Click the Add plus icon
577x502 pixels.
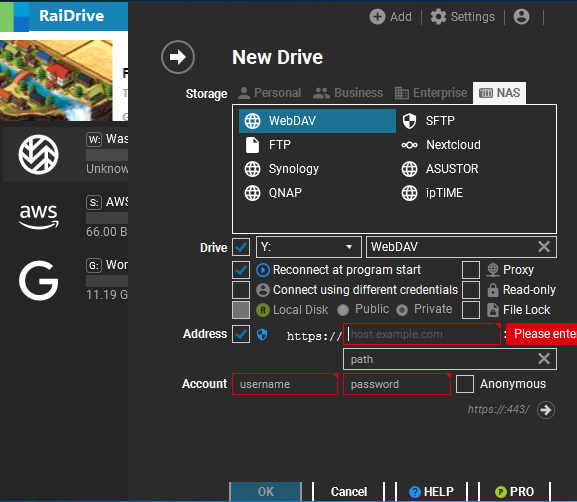tap(377, 17)
